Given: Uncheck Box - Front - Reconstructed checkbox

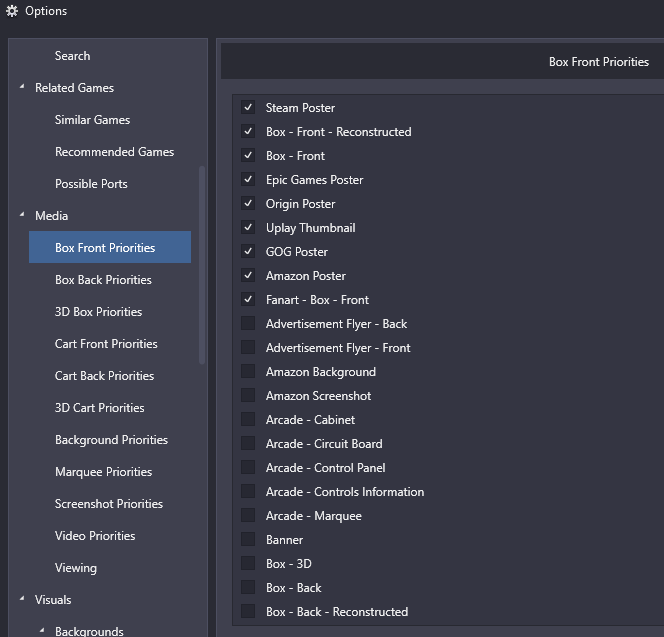Looking at the screenshot, I should click(x=248, y=131).
